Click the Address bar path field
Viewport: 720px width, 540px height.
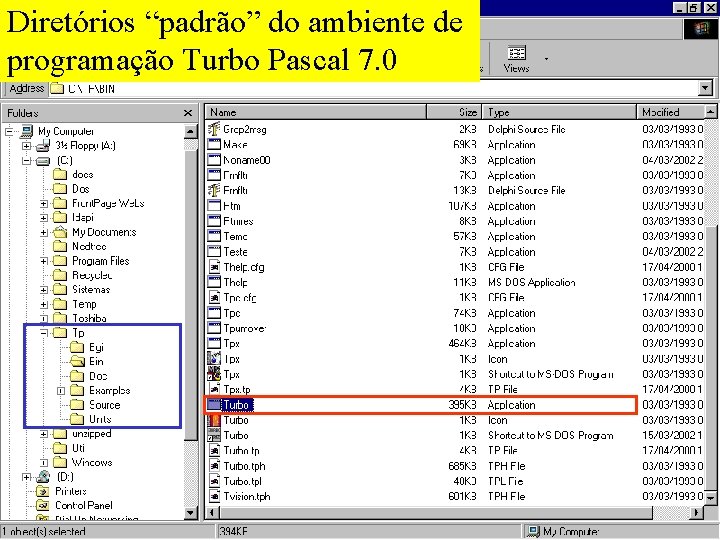[373, 88]
